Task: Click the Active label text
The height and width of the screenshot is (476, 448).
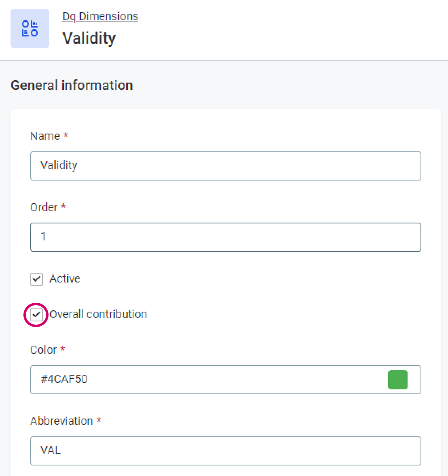Action: tap(65, 278)
